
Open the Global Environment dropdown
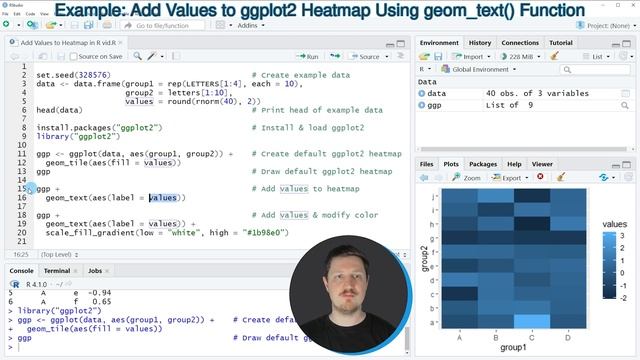[x=479, y=69]
